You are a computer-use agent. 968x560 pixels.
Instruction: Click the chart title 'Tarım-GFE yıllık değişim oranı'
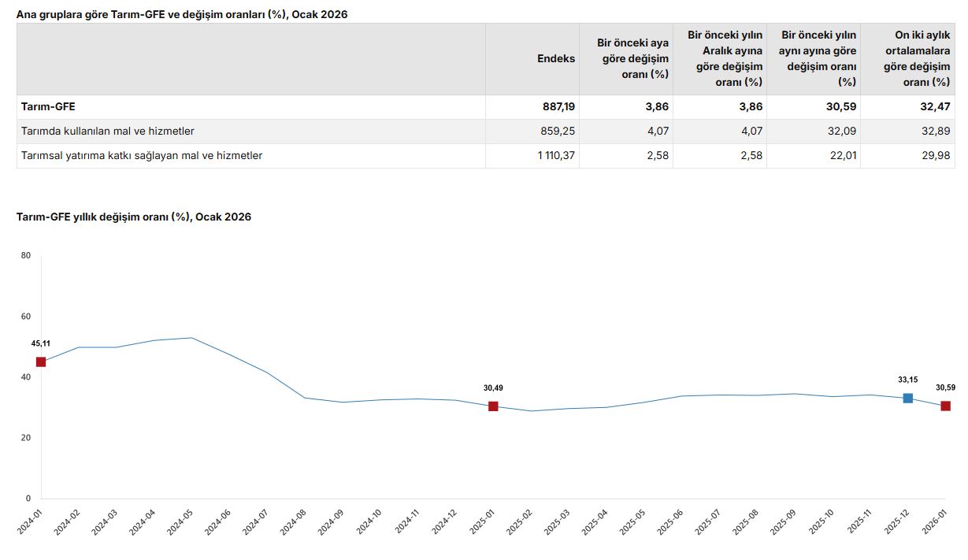tap(134, 217)
